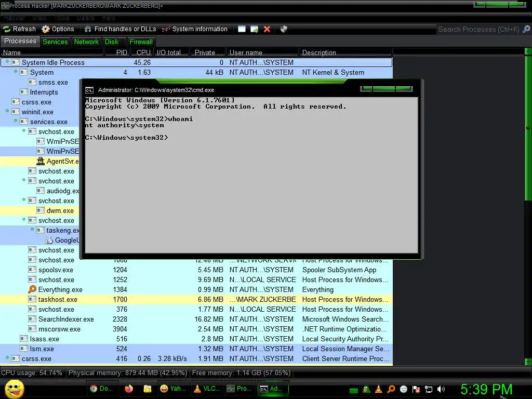Click the window with green arrow icon
The height and width of the screenshot is (399, 532).
254,29
